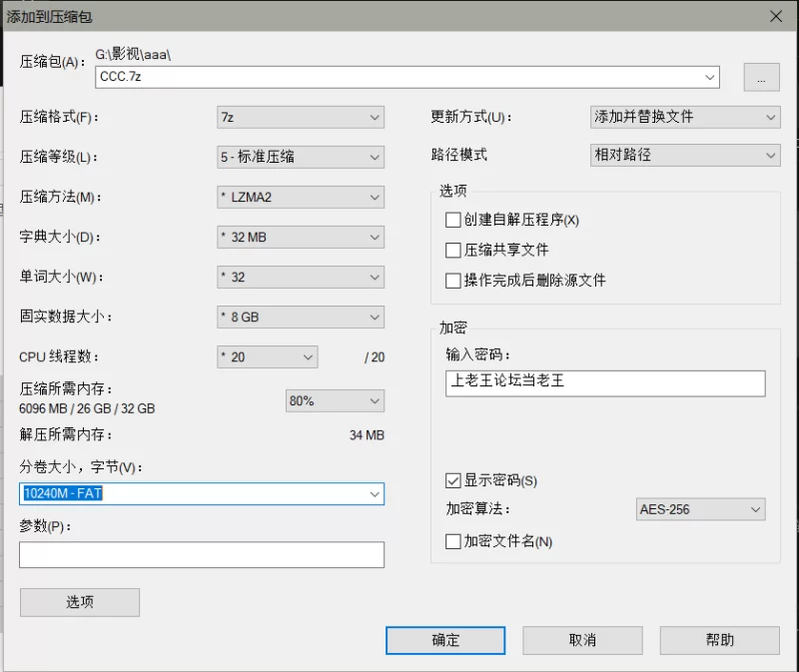This screenshot has height=672, width=799.
Task: Uncheck the show password checkbox
Action: click(x=453, y=480)
